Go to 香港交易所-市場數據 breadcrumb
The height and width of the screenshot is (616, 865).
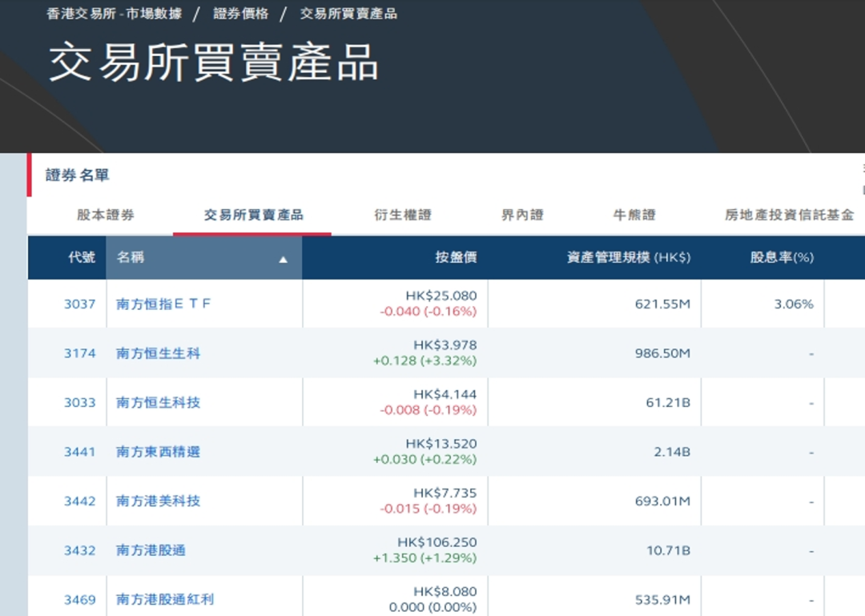coord(115,14)
